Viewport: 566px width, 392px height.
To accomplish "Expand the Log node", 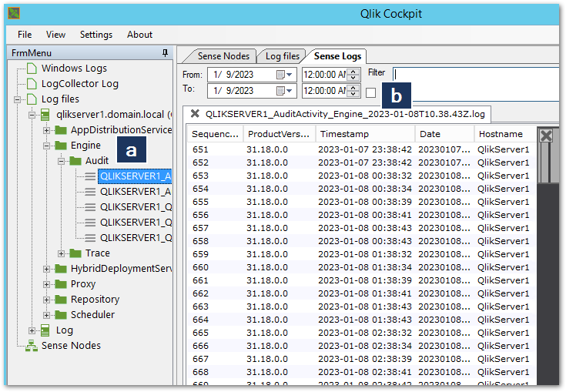I will pos(32,330).
